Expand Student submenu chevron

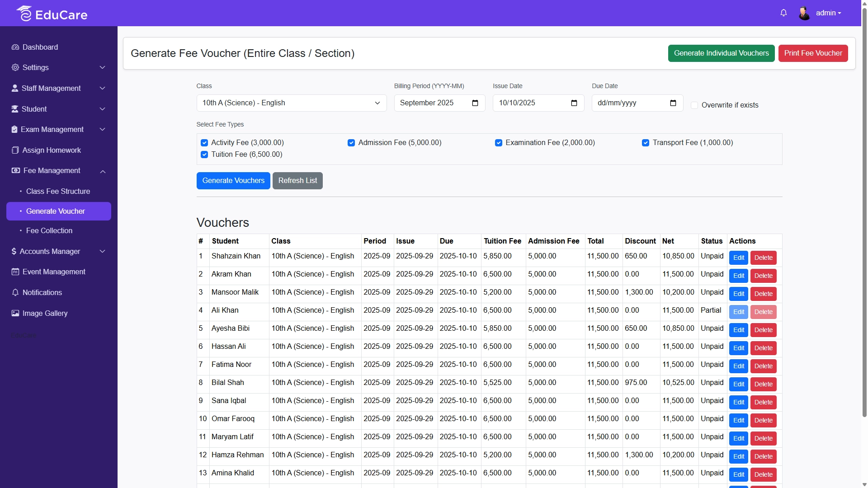click(103, 109)
